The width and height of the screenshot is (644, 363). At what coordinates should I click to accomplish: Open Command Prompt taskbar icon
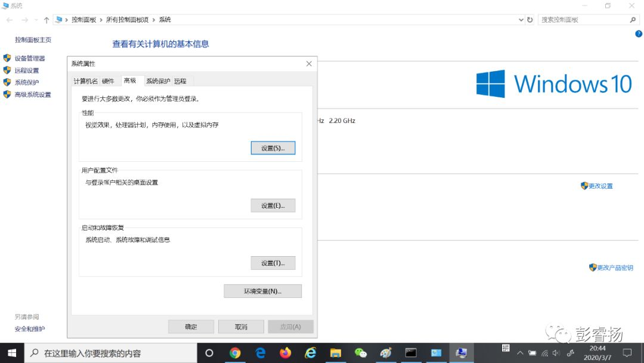click(411, 353)
